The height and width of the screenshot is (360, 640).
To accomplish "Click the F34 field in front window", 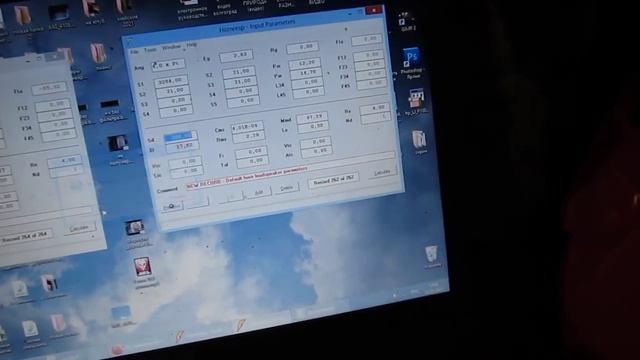I will 371,74.
